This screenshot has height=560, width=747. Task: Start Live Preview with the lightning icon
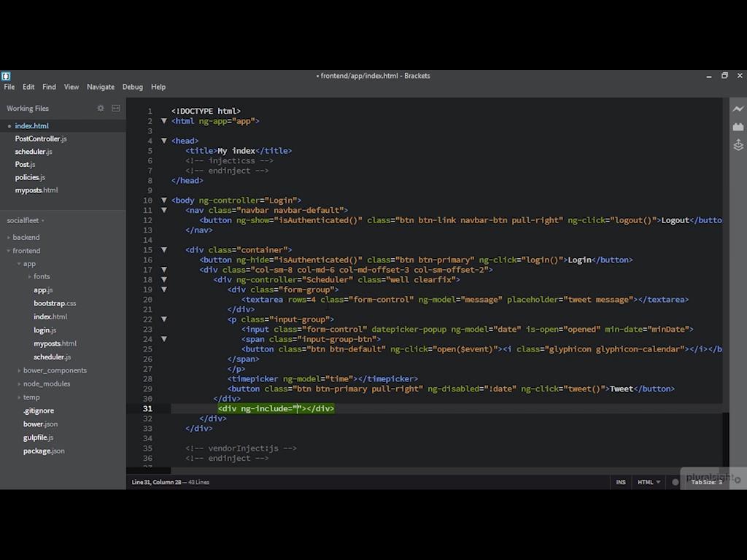coord(738,109)
